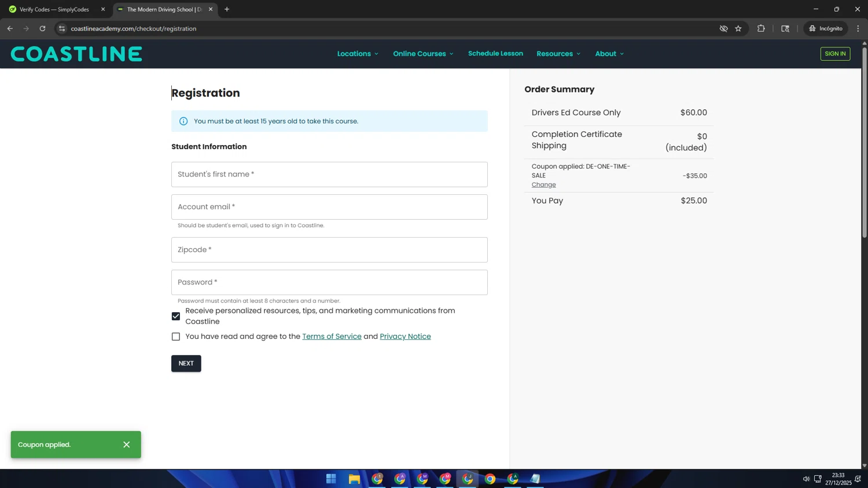
Task: Open the Schedule Lesson page
Action: (495, 53)
